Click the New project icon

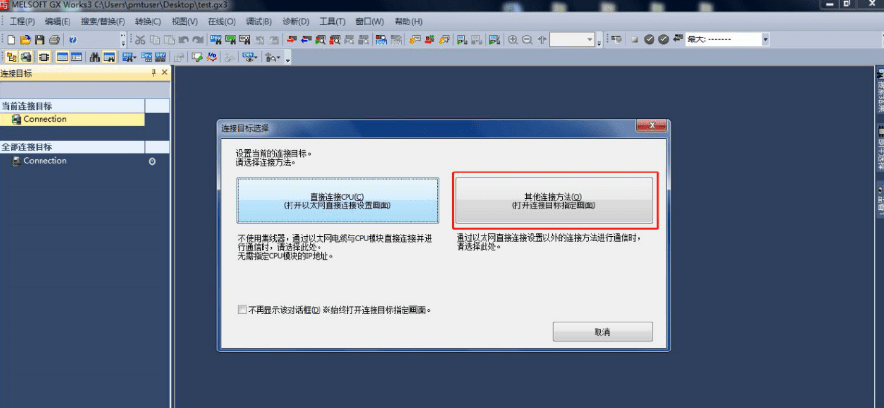pyautogui.click(x=11, y=40)
